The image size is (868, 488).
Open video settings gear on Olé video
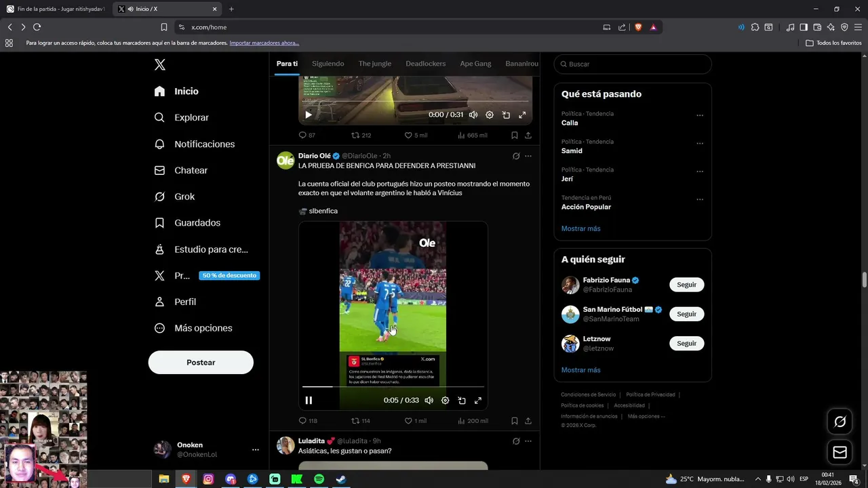(445, 401)
